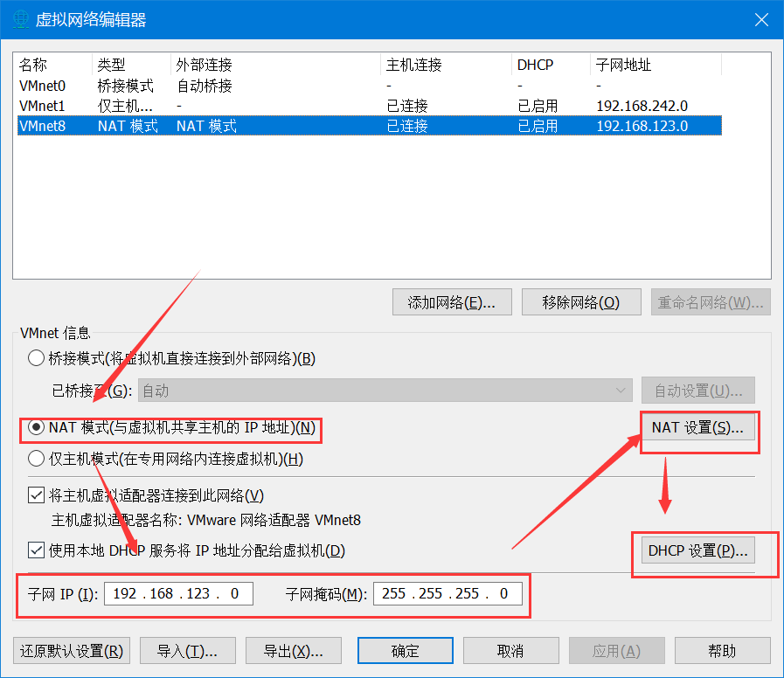Click the 外部连接 column header
The height and width of the screenshot is (678, 784).
(x=275, y=65)
